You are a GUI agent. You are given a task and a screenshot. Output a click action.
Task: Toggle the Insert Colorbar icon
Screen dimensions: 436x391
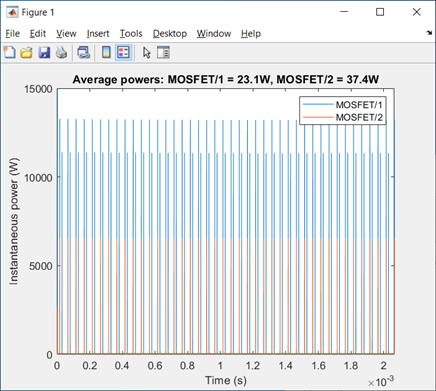[x=106, y=53]
